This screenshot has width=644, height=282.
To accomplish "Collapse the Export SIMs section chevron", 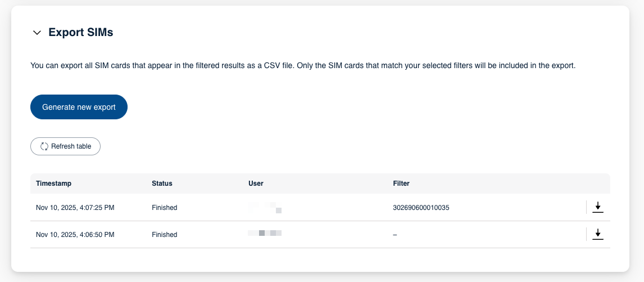I will point(37,33).
